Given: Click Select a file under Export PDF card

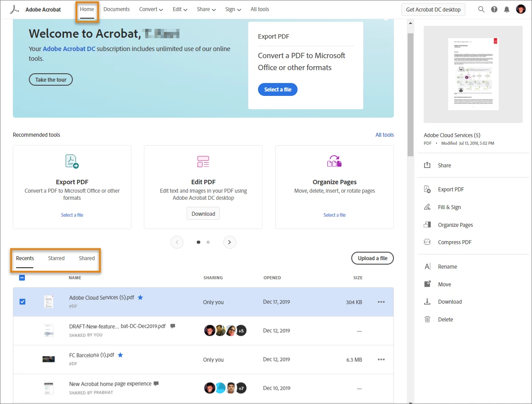Looking at the screenshot, I should 72,215.
